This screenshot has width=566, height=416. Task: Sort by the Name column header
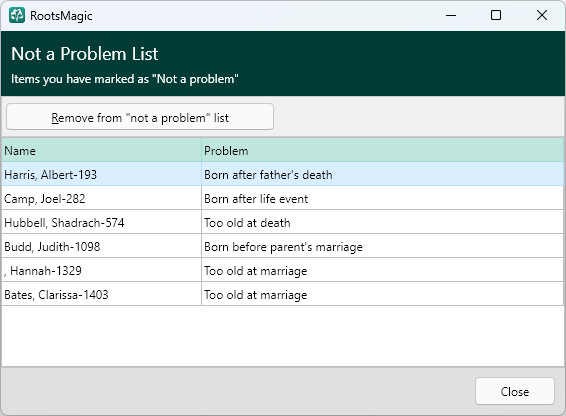coord(101,150)
